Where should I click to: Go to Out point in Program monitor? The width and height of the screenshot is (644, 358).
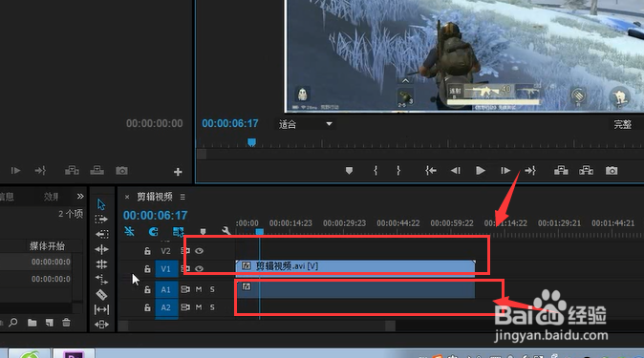[x=530, y=170]
